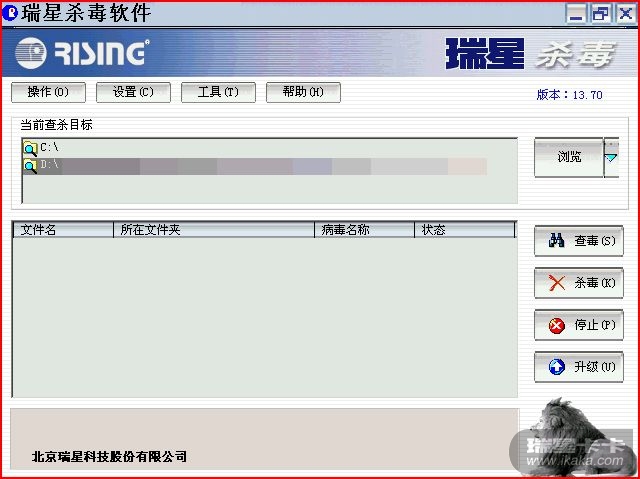This screenshot has height=479, width=640.
Task: Expand the dropdown arrow beside 浏览
Action: click(611, 157)
